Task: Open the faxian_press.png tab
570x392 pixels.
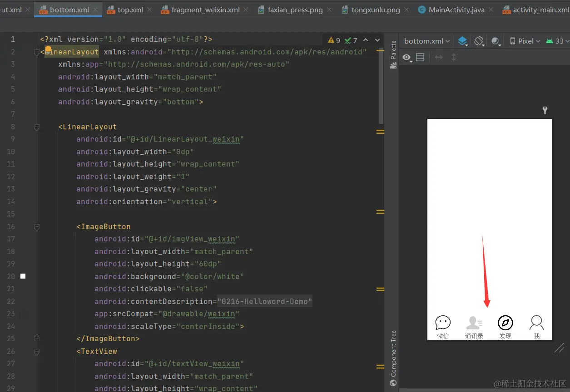Action: pos(295,10)
